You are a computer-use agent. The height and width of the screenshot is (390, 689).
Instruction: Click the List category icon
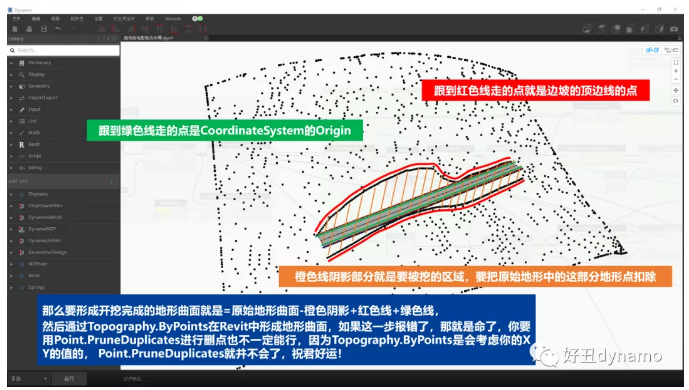(x=22, y=121)
